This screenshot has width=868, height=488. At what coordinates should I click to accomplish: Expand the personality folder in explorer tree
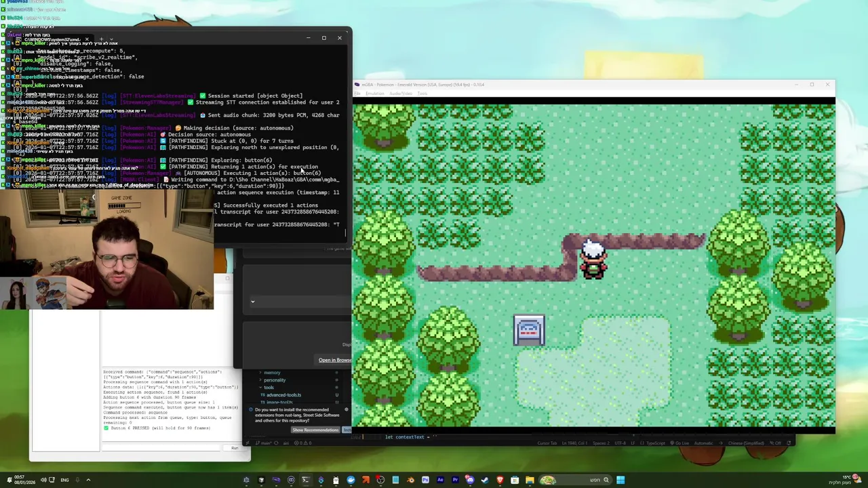pyautogui.click(x=275, y=380)
